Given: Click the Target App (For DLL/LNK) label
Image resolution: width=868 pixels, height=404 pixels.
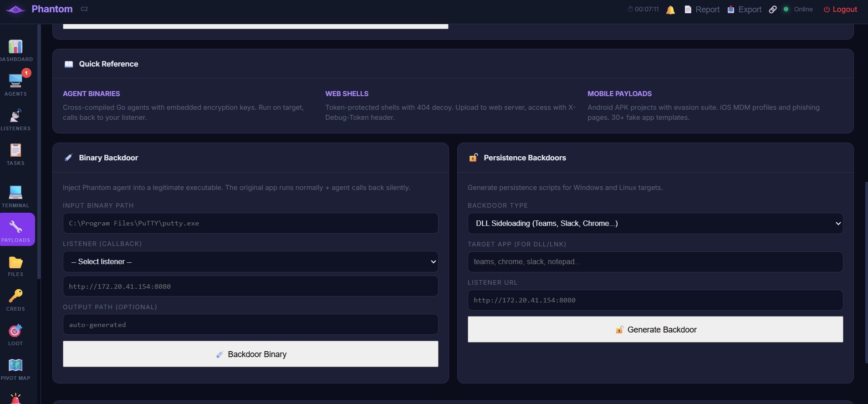Looking at the screenshot, I should coord(517,245).
